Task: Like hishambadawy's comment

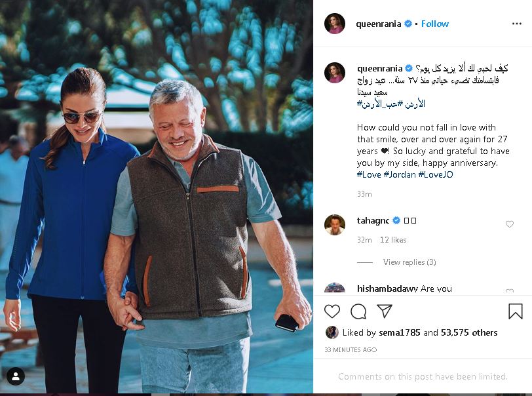Action: (510, 290)
